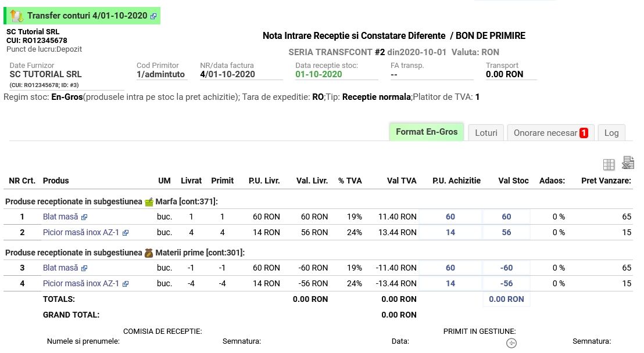Click the table grid view icon
This screenshot has width=644, height=353.
coord(609,164)
